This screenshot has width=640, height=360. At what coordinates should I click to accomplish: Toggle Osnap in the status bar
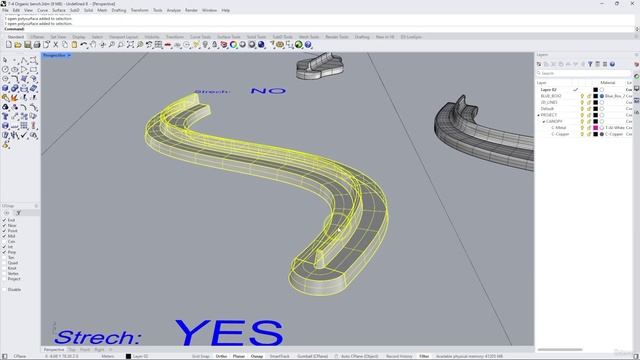tap(257, 356)
